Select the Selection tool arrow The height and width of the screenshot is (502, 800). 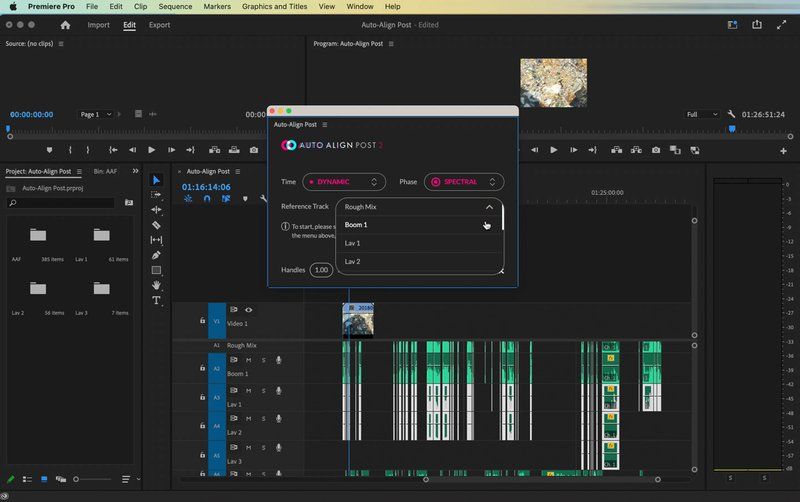156,180
